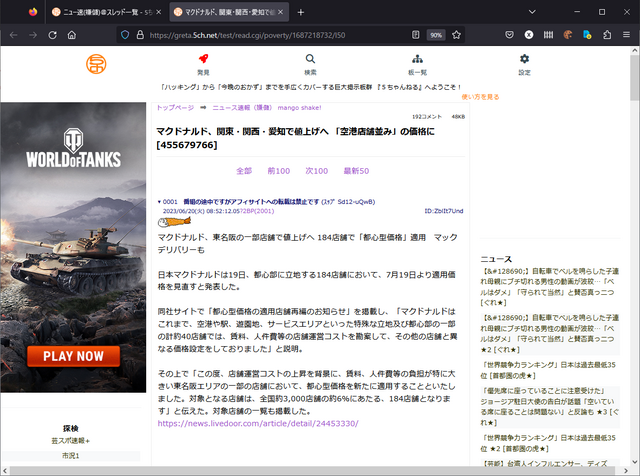This screenshot has height=476, width=640.
Task: Show site security padlock information
Action: point(140,35)
